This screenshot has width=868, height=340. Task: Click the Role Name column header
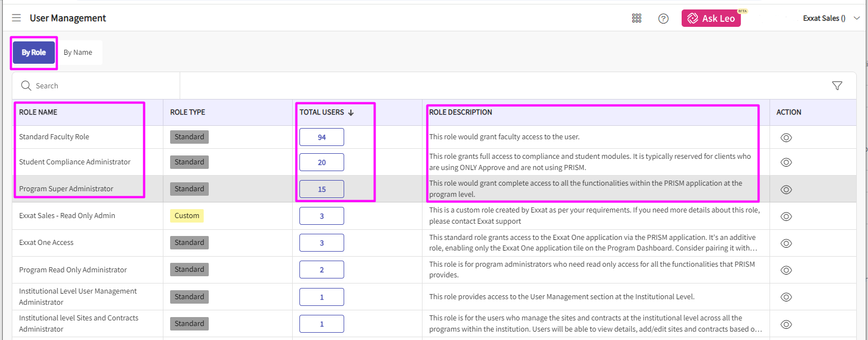(38, 112)
